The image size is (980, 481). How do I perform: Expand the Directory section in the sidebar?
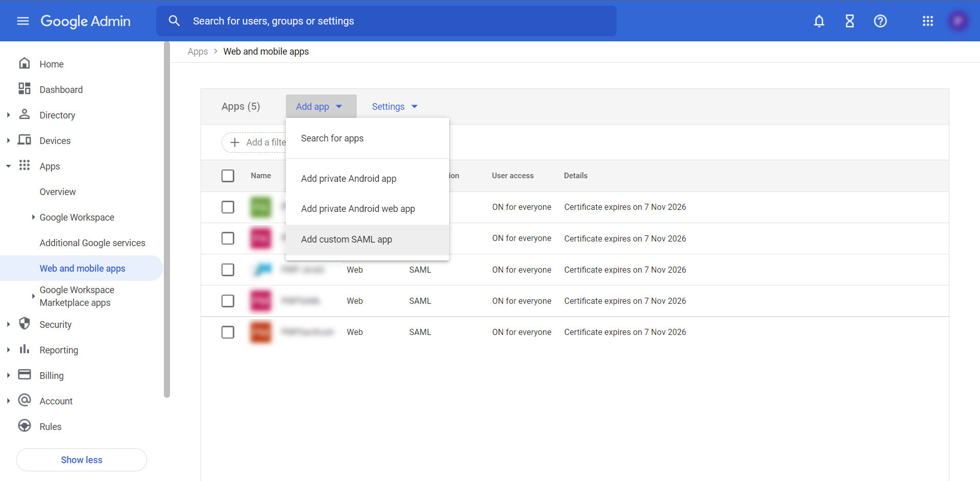[8, 114]
